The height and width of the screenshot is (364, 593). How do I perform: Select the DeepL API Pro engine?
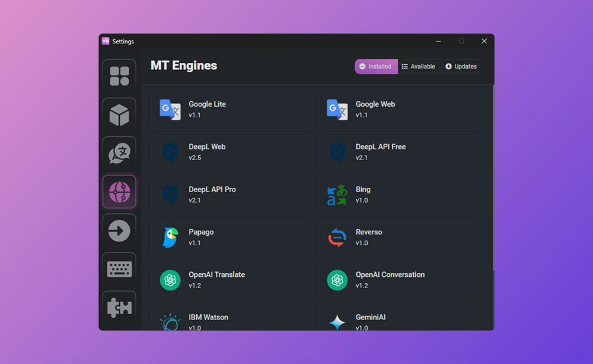[232, 196]
